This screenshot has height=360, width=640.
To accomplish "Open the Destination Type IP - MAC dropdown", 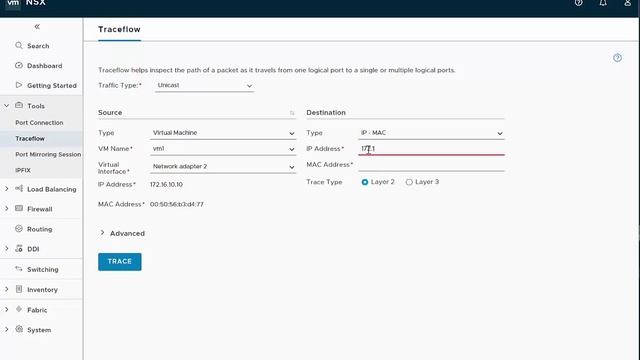I will (x=431, y=133).
